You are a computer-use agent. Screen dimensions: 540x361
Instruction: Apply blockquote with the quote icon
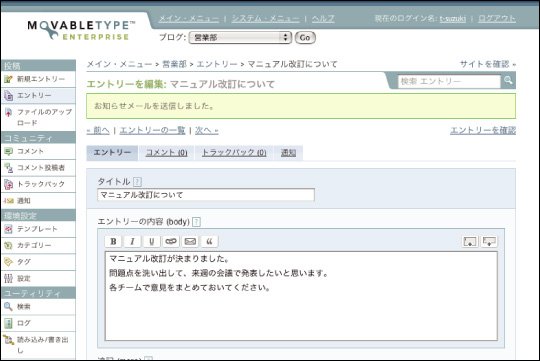click(x=209, y=241)
